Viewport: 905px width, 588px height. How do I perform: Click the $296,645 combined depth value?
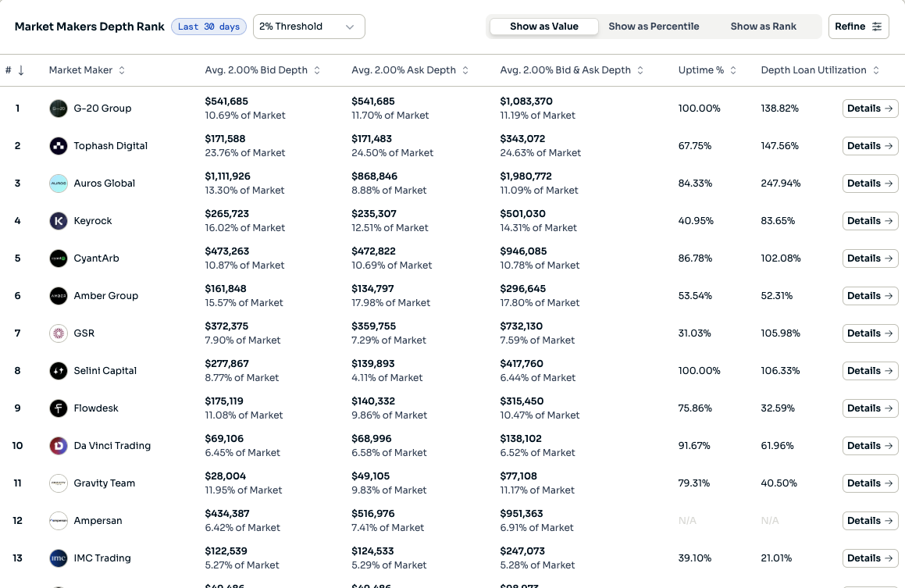click(x=523, y=289)
